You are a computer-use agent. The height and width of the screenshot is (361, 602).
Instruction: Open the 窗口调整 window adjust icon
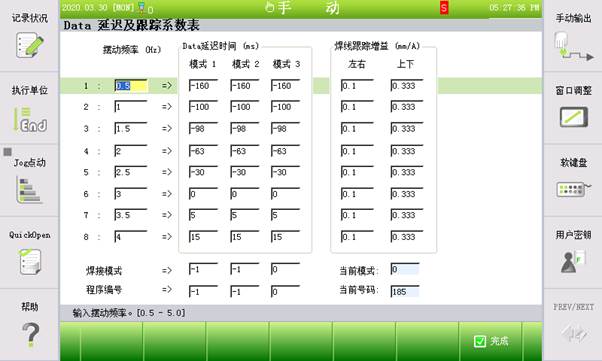click(574, 117)
